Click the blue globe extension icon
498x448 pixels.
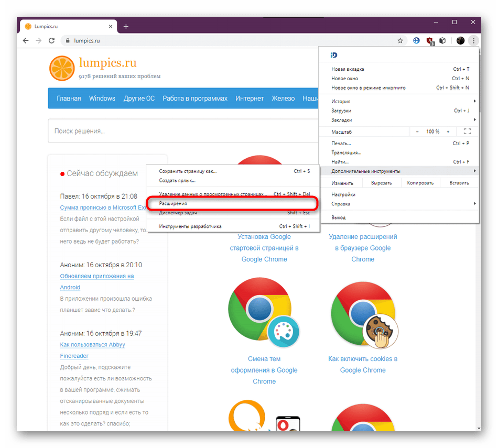coord(417,40)
